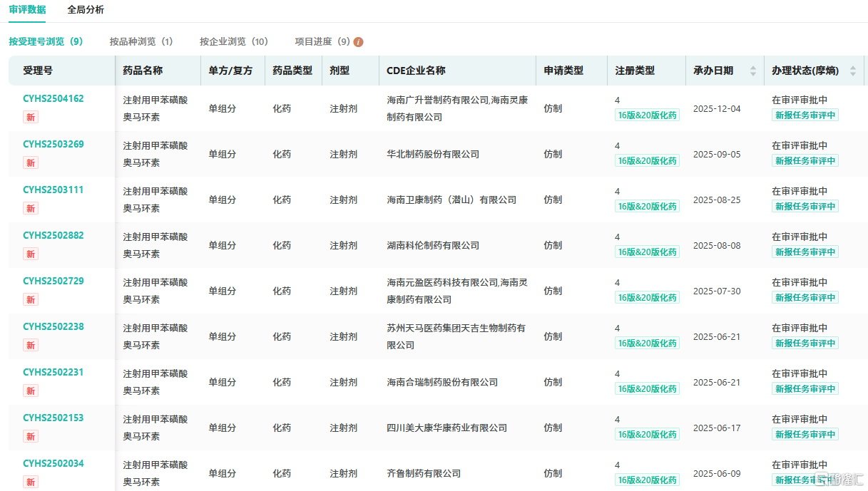Switch to the 全局分析 tab

coord(86,10)
